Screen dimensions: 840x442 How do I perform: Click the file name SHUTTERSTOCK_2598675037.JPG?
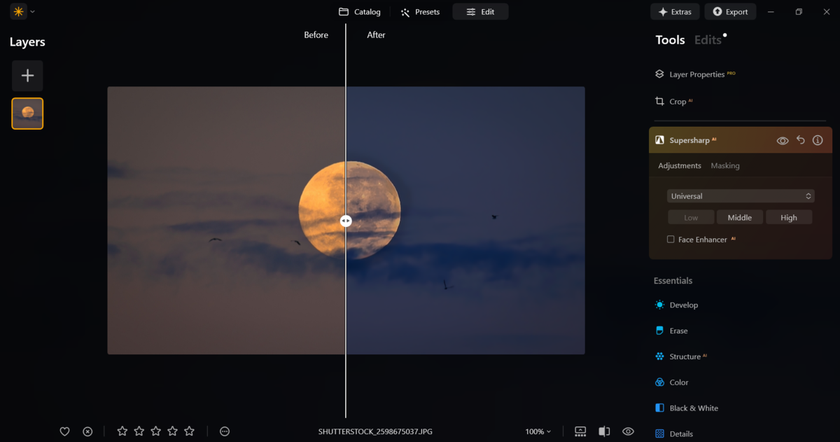tap(375, 431)
